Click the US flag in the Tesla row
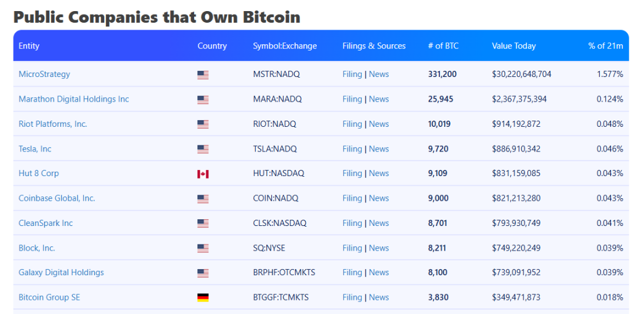 tap(203, 149)
